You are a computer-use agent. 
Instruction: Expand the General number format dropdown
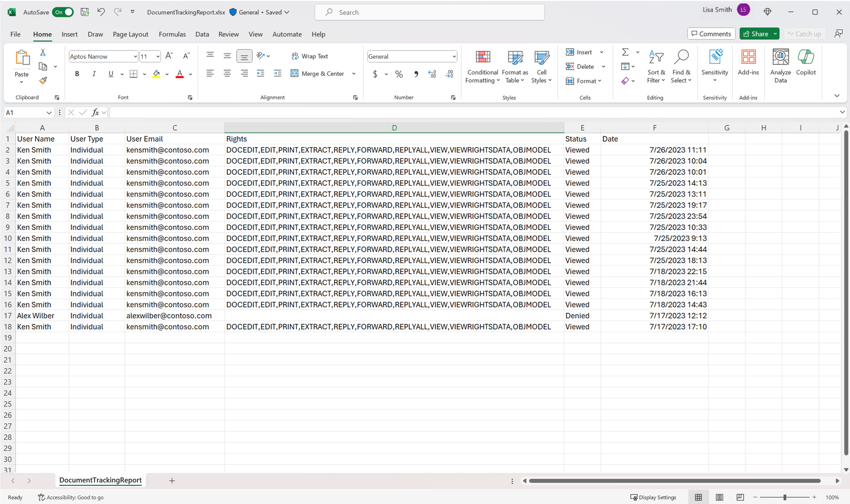pyautogui.click(x=454, y=57)
